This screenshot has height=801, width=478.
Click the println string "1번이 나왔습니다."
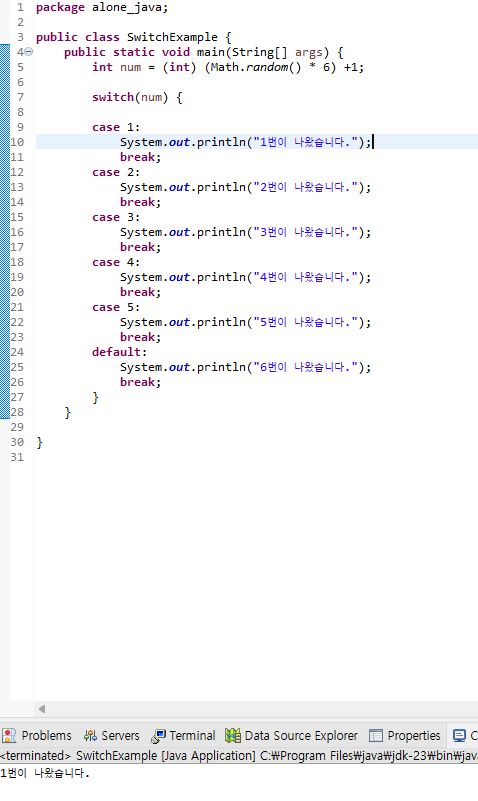point(305,142)
